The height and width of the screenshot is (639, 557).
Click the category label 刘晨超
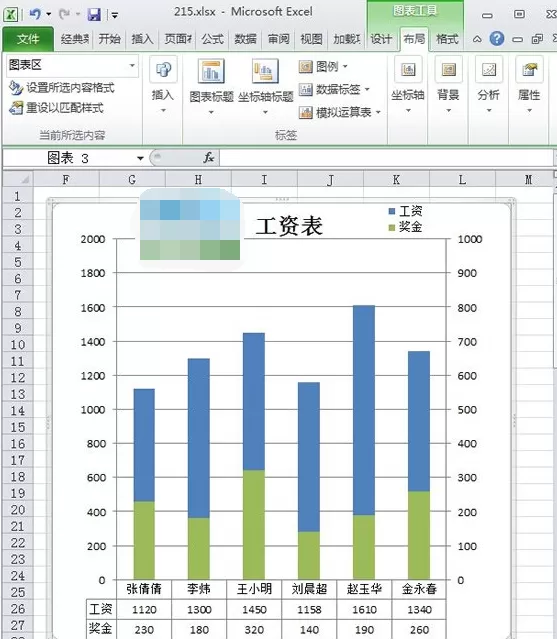tap(309, 588)
